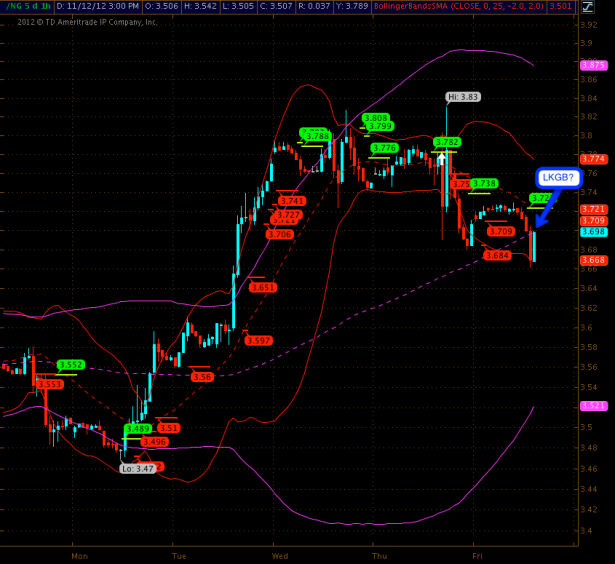The width and height of the screenshot is (615, 564).
Task: Click the white up arrow marker below 3.782
Action: 441,158
